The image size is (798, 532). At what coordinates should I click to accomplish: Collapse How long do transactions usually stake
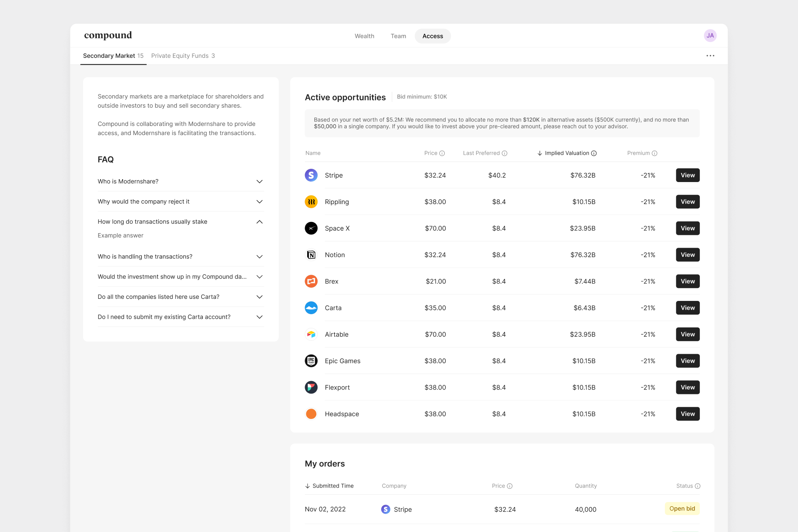coord(180,222)
